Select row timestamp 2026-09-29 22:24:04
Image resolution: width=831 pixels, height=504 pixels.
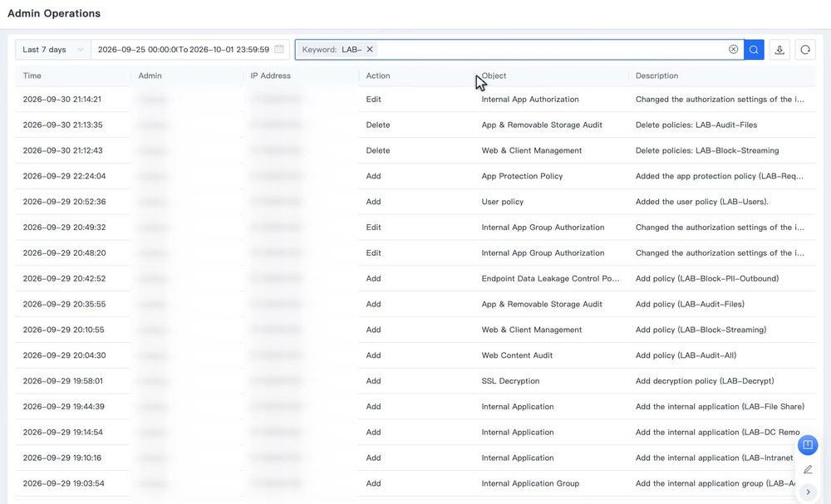click(64, 176)
